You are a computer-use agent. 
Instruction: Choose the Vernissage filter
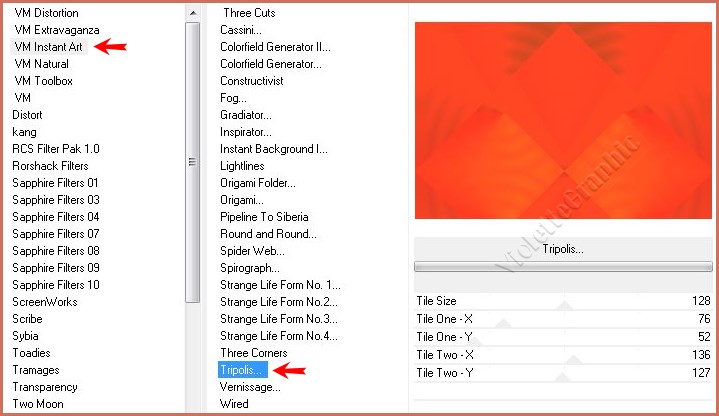pyautogui.click(x=250, y=387)
